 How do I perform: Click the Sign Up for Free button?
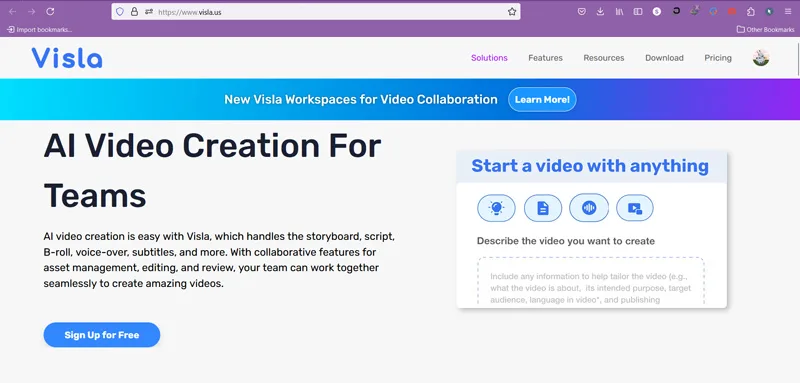coord(102,335)
